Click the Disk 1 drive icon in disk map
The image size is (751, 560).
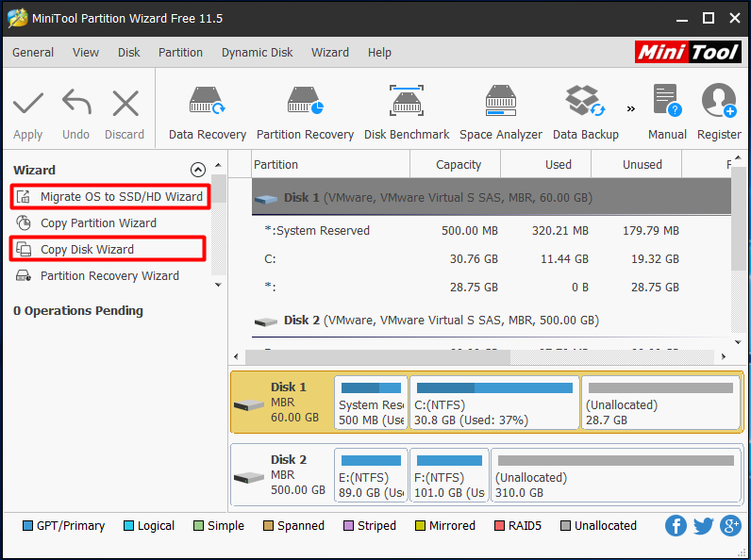coord(248,405)
